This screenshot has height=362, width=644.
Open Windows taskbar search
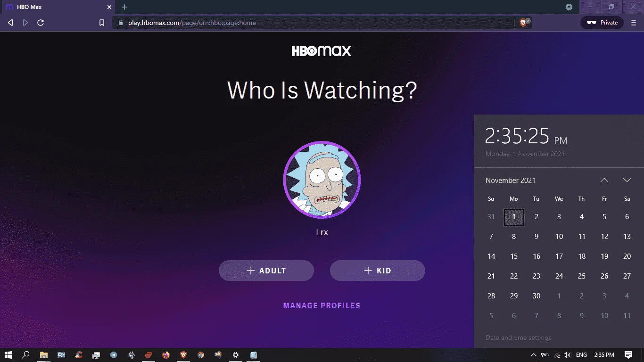point(26,354)
